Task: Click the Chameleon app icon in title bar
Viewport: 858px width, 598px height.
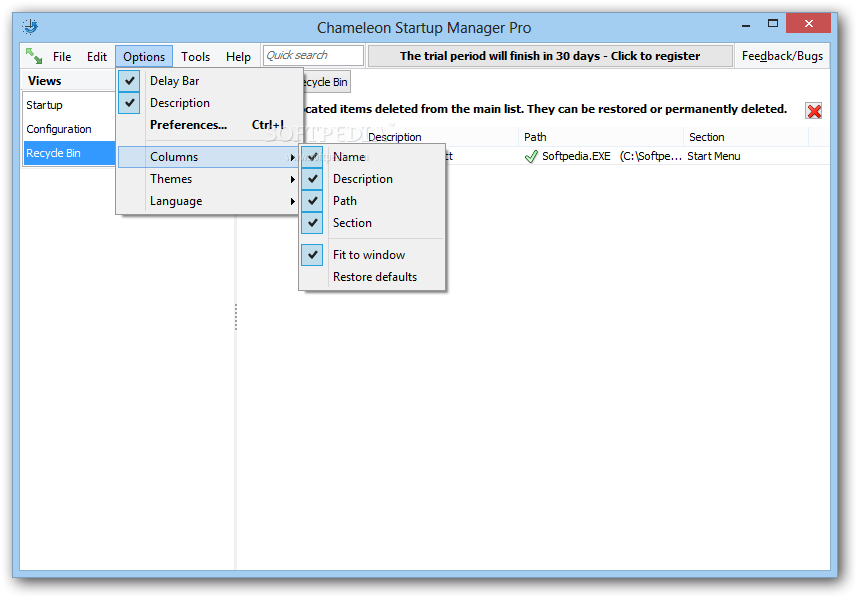Action: (x=30, y=26)
